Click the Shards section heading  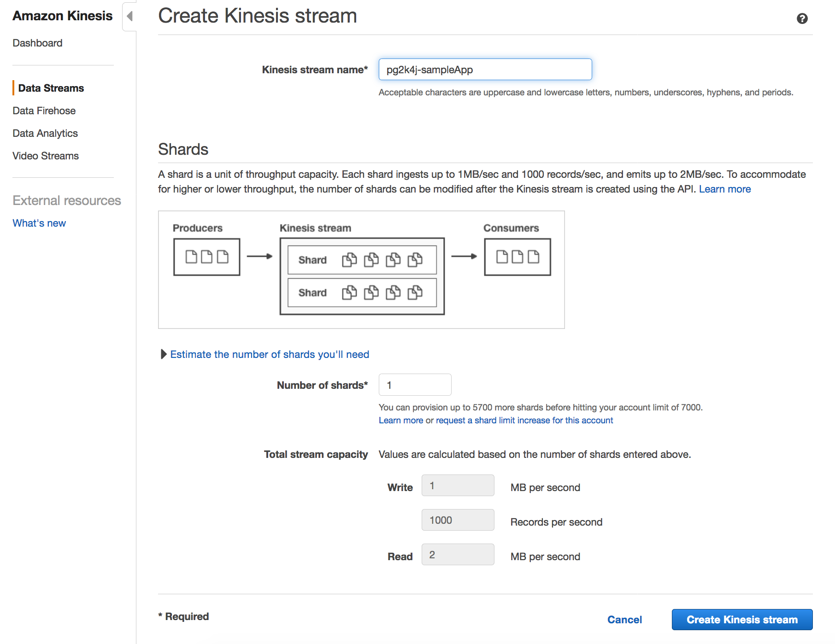tap(183, 149)
